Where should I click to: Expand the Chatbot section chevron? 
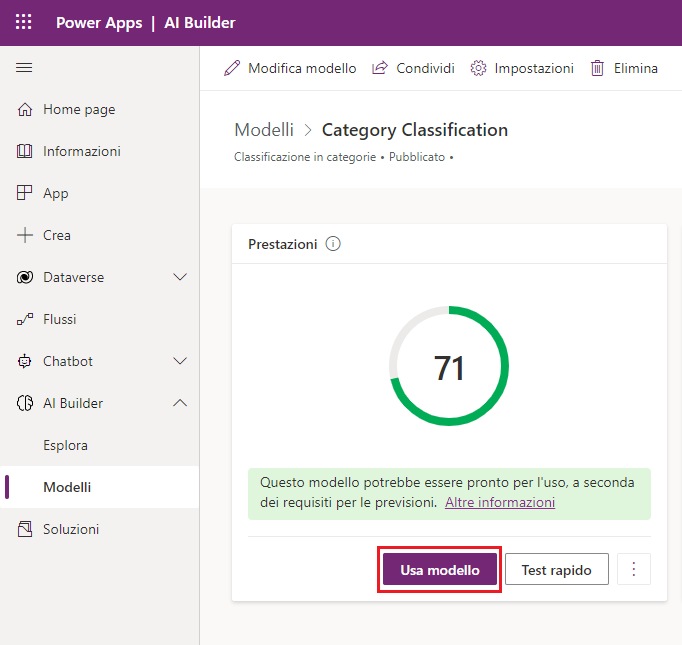click(x=180, y=361)
